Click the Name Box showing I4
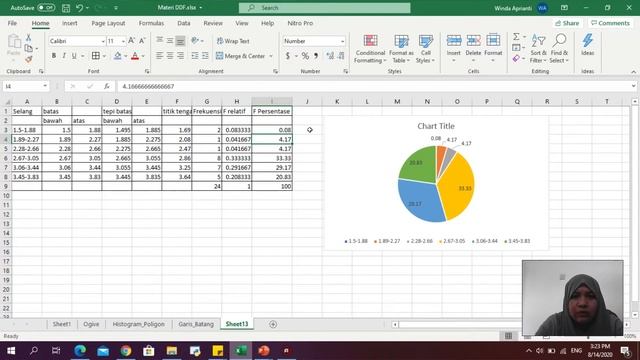The width and height of the screenshot is (640, 360). (x=25, y=86)
